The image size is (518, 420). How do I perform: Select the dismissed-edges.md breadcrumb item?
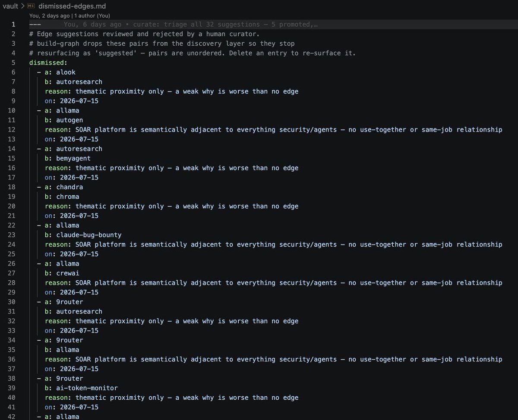coord(72,6)
